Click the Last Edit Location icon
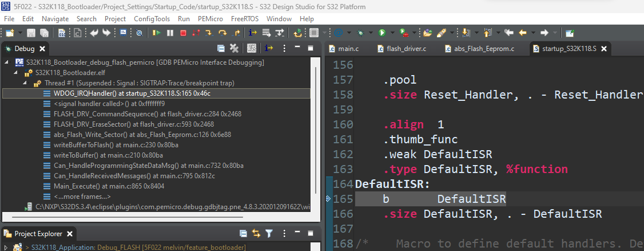Screen dimensions: 644x251 [509, 33]
